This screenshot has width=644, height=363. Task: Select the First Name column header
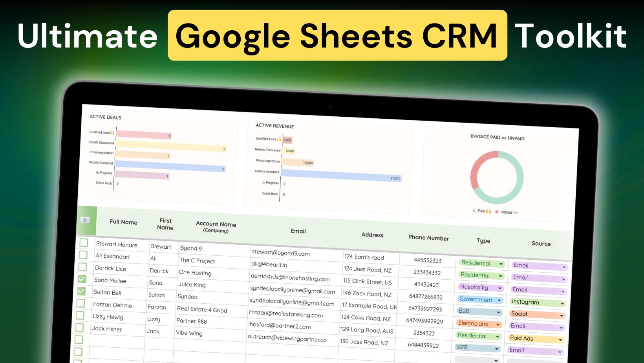point(165,224)
